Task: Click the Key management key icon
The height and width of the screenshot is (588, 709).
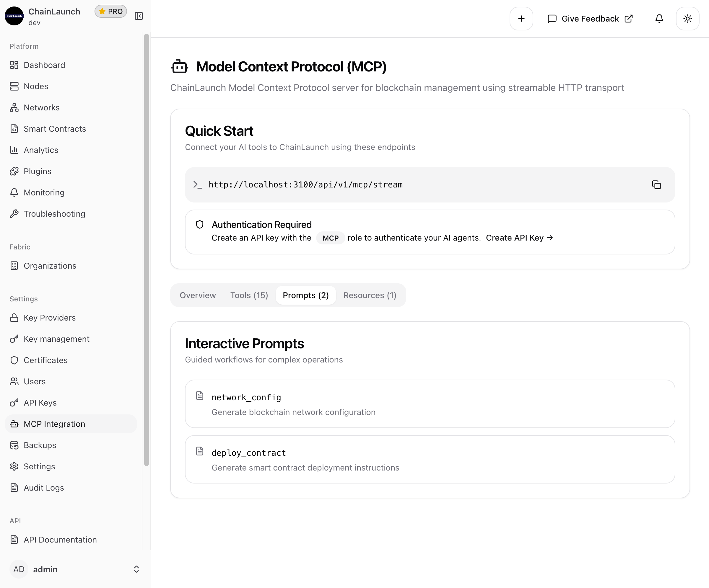Action: point(14,339)
